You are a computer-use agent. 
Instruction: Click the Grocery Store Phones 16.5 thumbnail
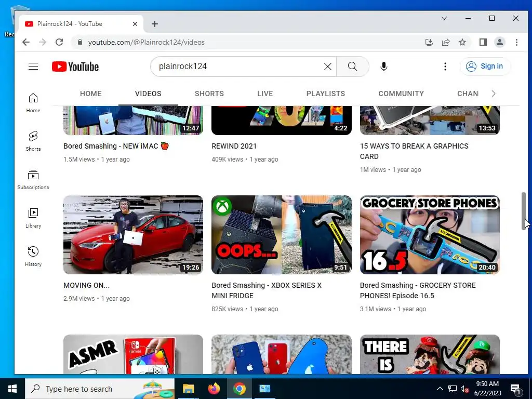(x=430, y=235)
